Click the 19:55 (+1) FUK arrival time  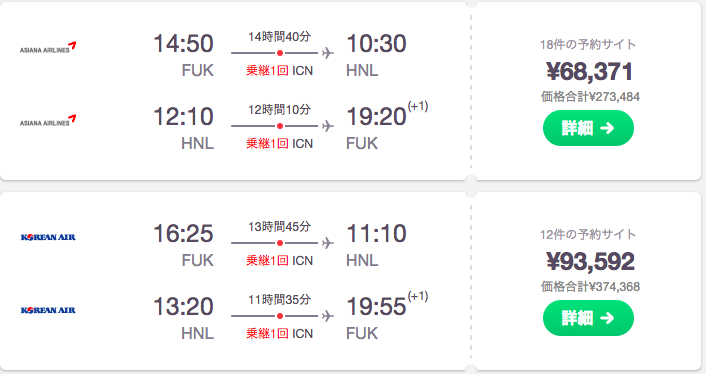pyautogui.click(x=387, y=306)
